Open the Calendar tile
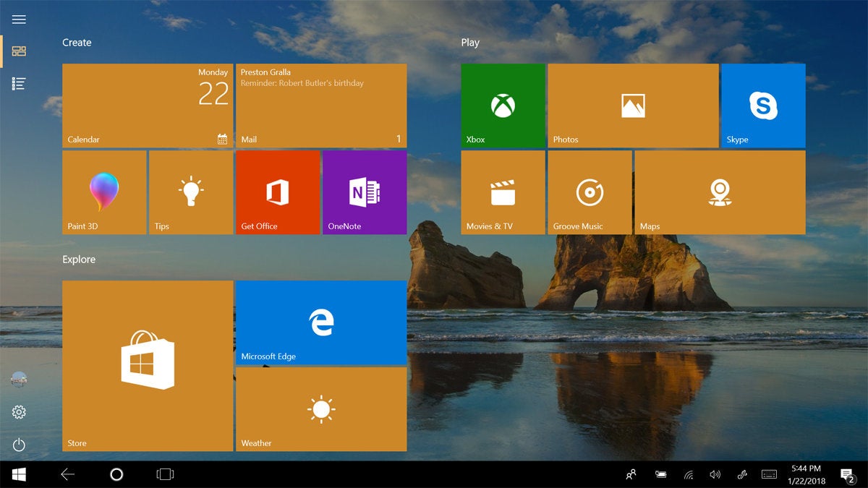The width and height of the screenshot is (868, 488). 148,106
